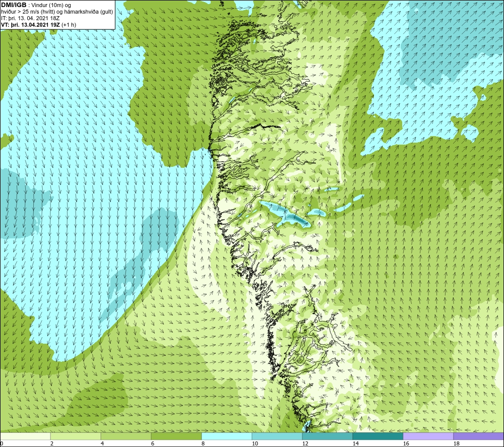Click the 'DMI/IGB : Vindur (10m) og' title line

(x=36, y=5)
